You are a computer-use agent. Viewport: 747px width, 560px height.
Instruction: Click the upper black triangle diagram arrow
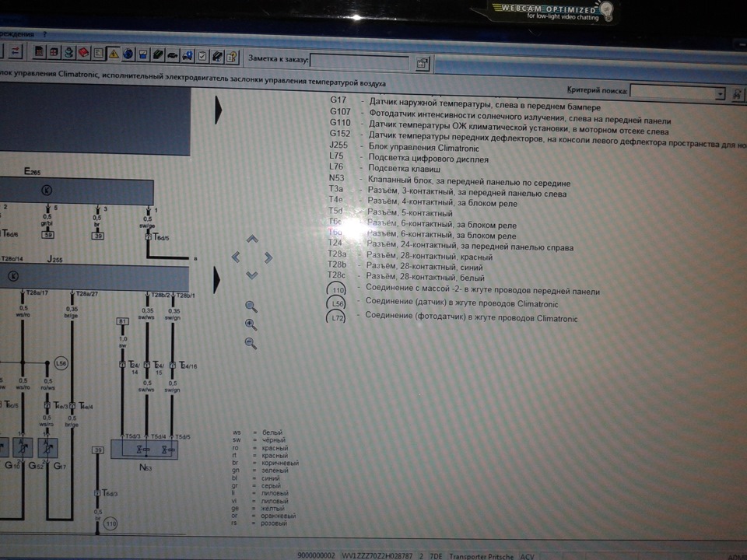(218, 110)
